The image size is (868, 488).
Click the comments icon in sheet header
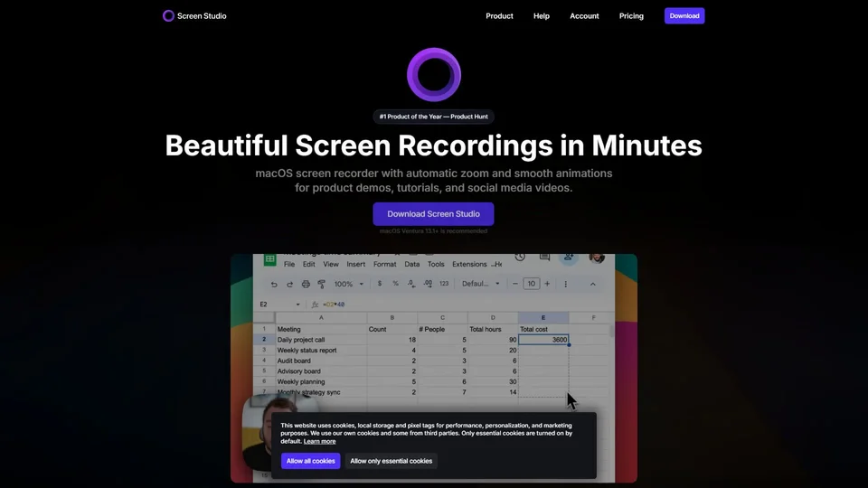(x=544, y=257)
